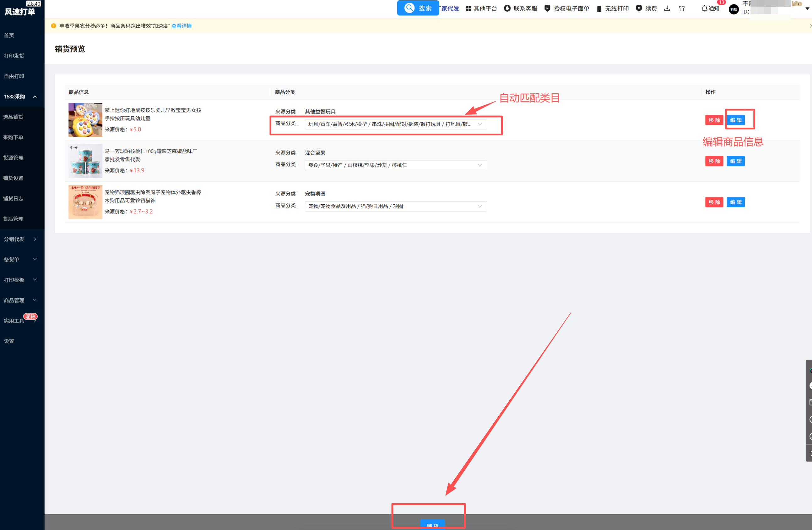Viewport: 812px width, 530px height.
Task: Click the 其他平台 grid icon
Action: (x=468, y=8)
